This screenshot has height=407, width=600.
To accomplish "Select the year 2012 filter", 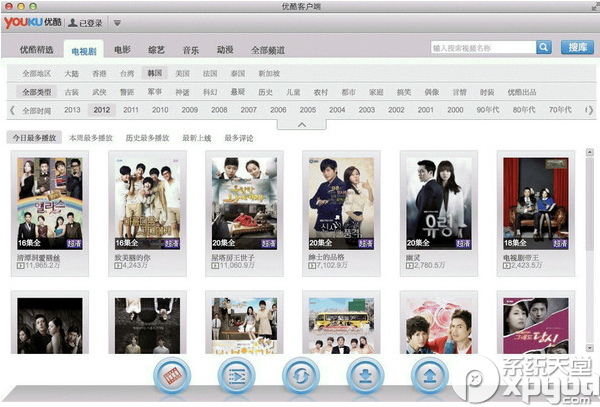I will [102, 110].
